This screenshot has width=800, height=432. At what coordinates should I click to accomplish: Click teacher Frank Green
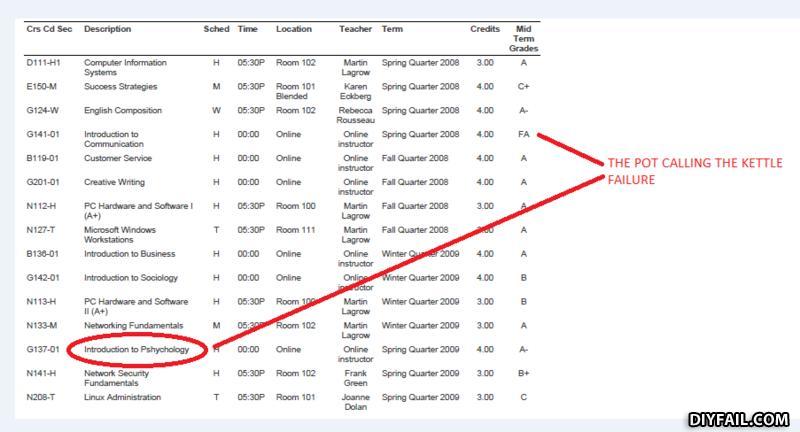356,379
